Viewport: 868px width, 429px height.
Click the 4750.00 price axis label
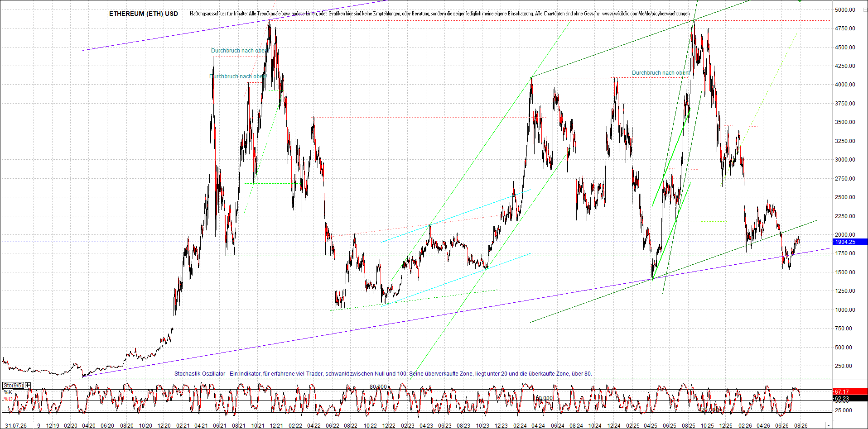tap(845, 29)
